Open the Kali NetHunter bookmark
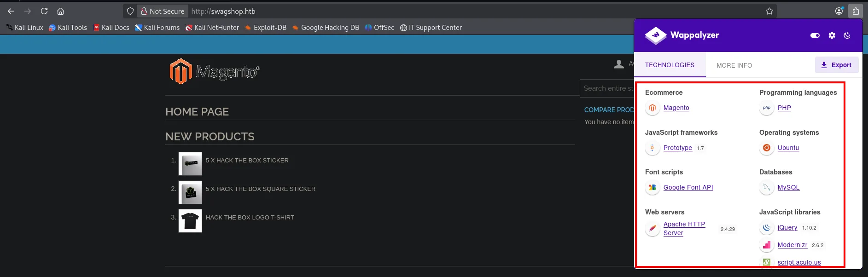Viewport: 868px width, 277px height. (212, 28)
